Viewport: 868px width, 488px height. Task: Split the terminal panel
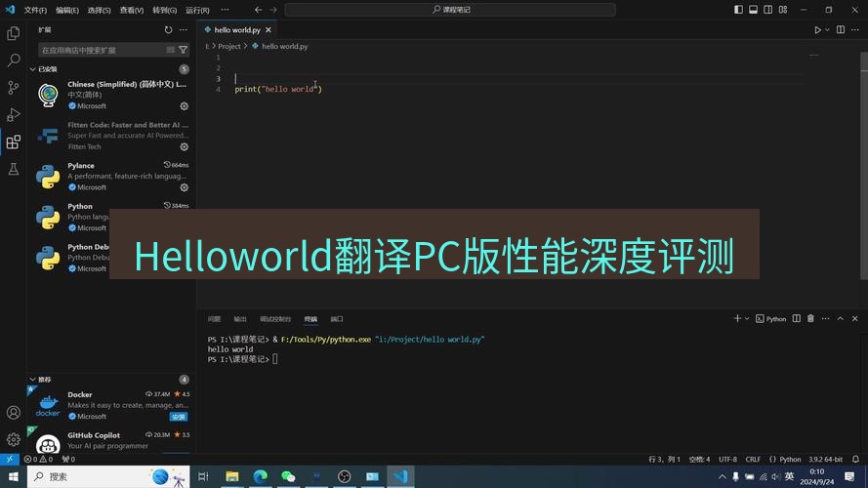(x=796, y=319)
